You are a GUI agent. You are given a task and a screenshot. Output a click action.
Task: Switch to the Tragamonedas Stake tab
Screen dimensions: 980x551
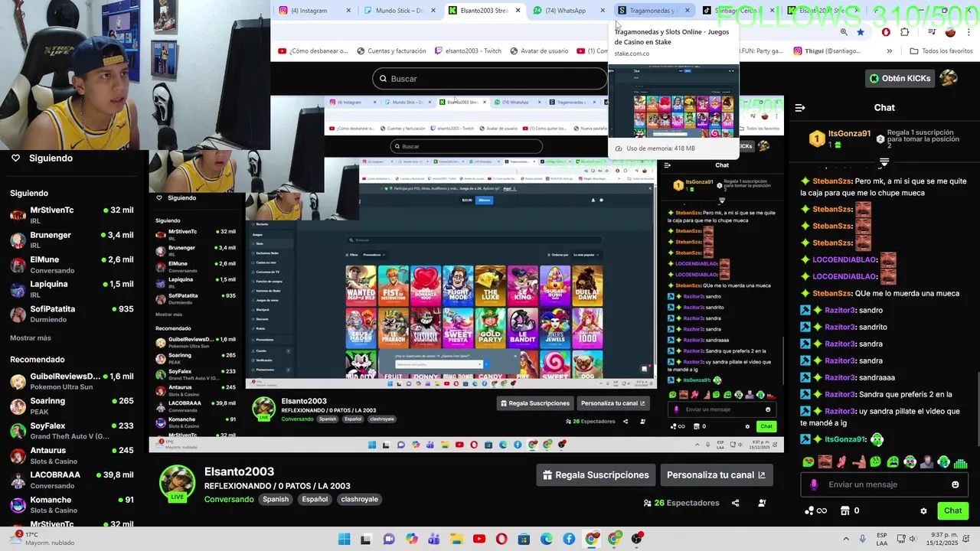pos(652,11)
